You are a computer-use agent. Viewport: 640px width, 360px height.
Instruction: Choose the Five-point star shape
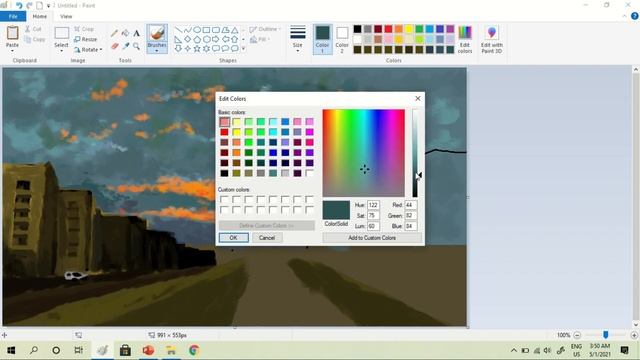point(197,48)
